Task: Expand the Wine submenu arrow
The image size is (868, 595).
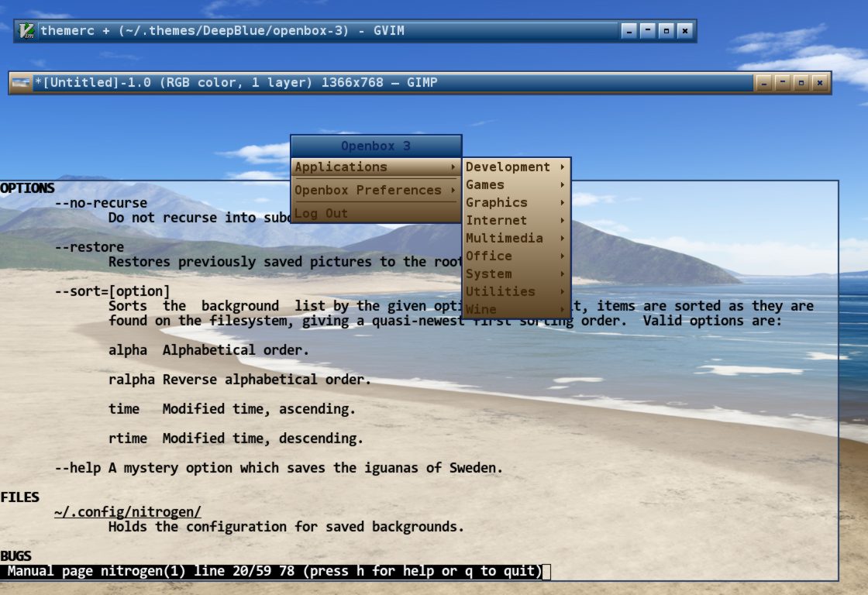Action: [x=562, y=309]
